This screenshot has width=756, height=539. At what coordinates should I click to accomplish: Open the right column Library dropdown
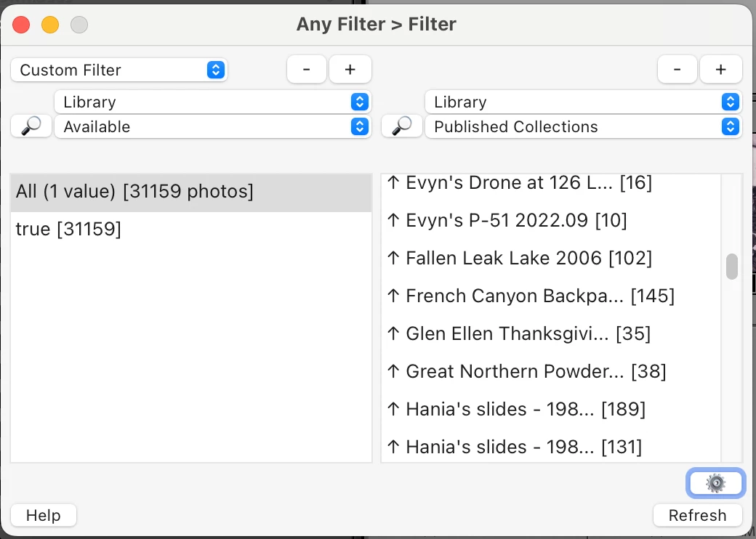coord(583,102)
